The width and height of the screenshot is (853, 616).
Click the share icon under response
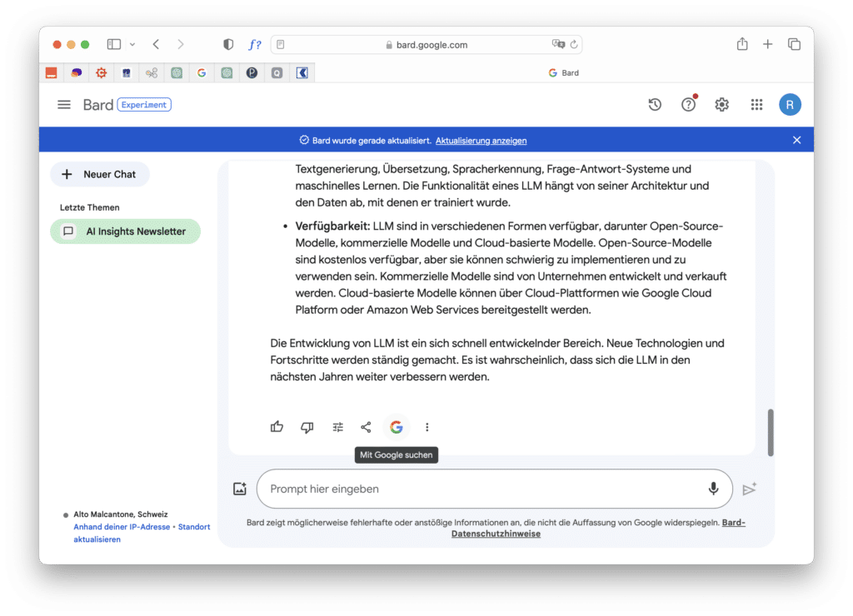(x=366, y=427)
